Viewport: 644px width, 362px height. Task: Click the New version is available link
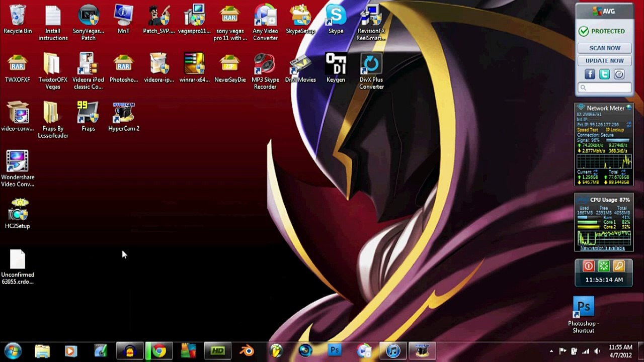[604, 248]
